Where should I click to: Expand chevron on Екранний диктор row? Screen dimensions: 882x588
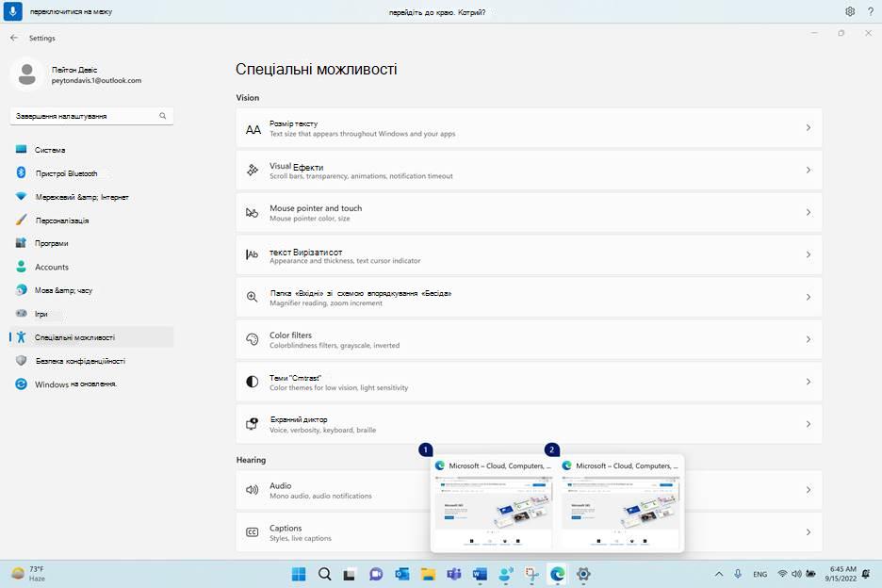(x=808, y=424)
